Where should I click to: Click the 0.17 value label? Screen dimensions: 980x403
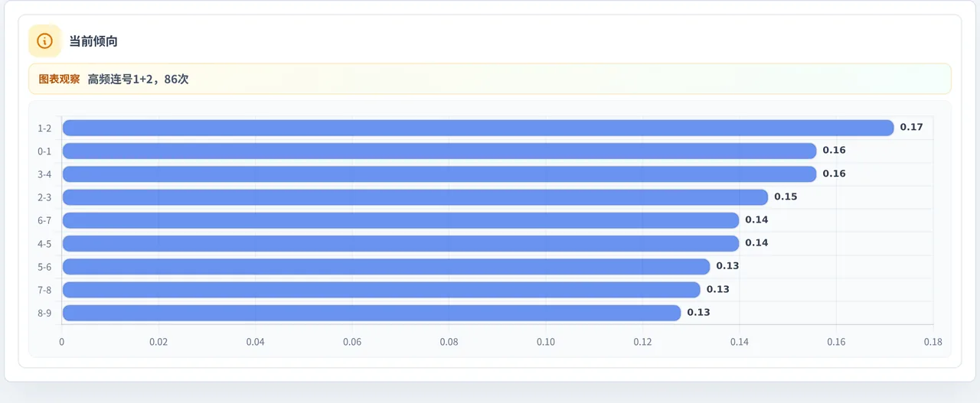click(x=911, y=128)
